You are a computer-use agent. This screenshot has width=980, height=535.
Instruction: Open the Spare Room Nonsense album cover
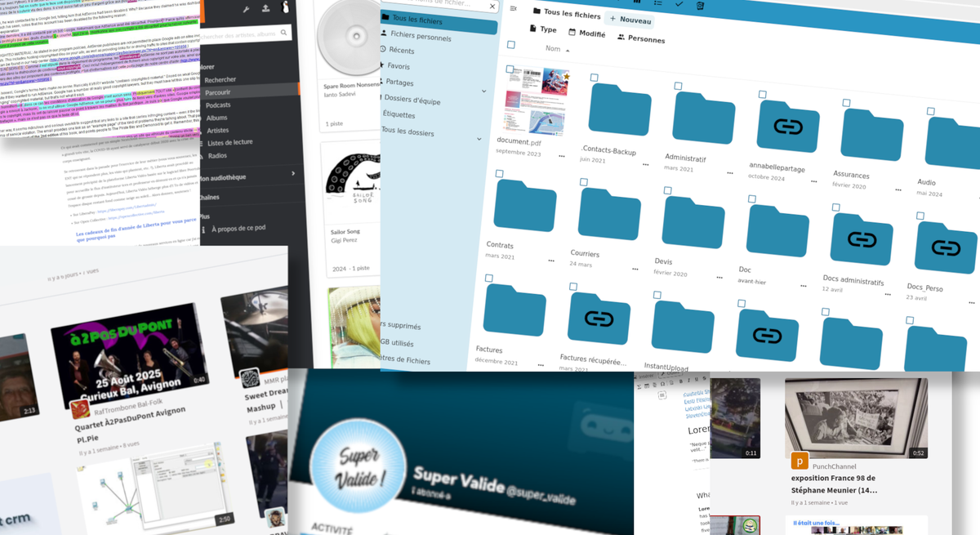[351, 38]
